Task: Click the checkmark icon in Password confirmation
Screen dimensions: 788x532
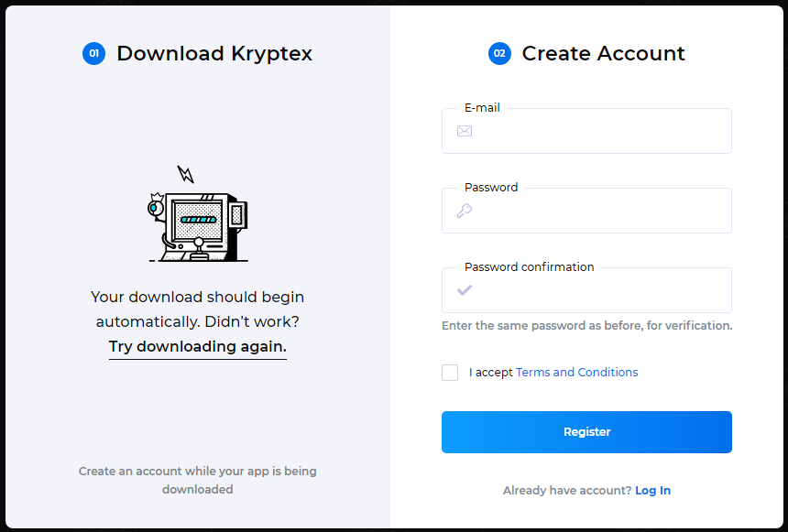Action: (x=465, y=290)
